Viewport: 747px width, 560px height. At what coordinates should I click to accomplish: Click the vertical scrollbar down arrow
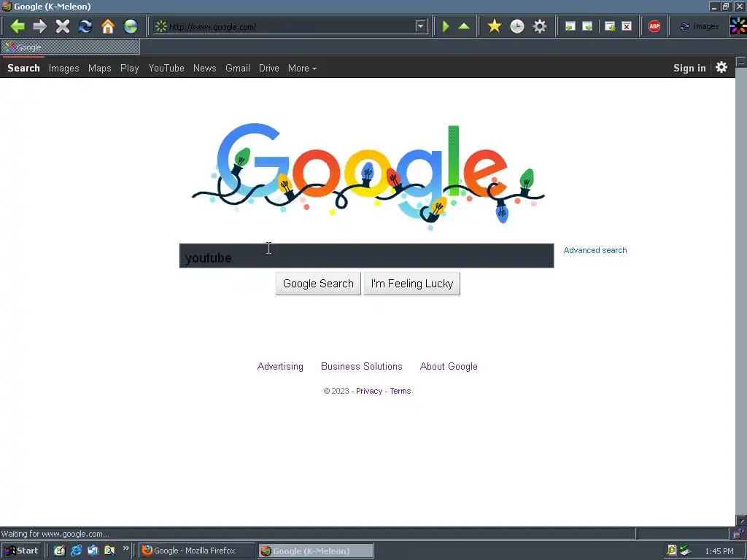[741, 520]
